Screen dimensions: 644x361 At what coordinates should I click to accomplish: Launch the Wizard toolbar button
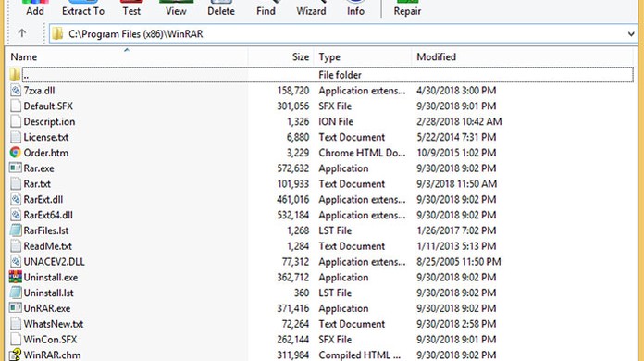[311, 8]
